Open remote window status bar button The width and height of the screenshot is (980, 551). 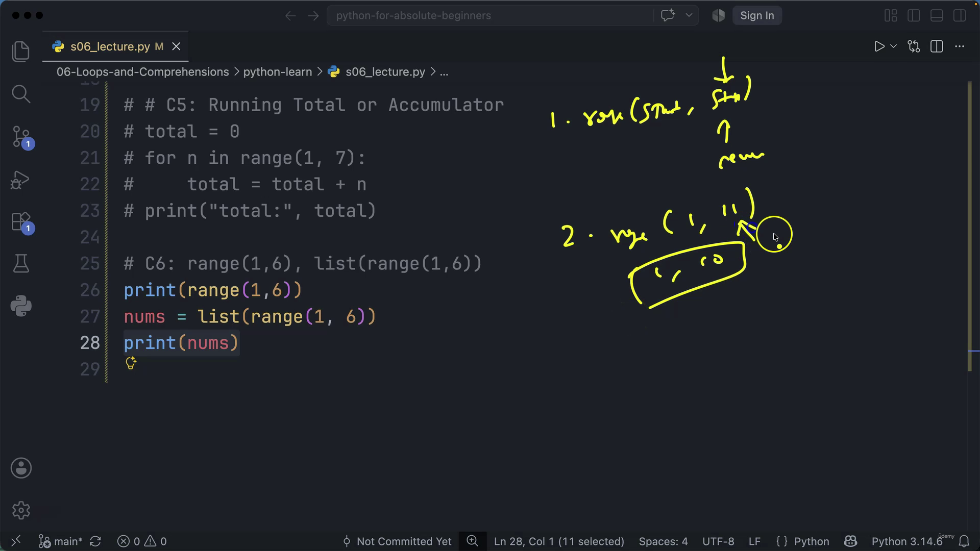pos(16,541)
